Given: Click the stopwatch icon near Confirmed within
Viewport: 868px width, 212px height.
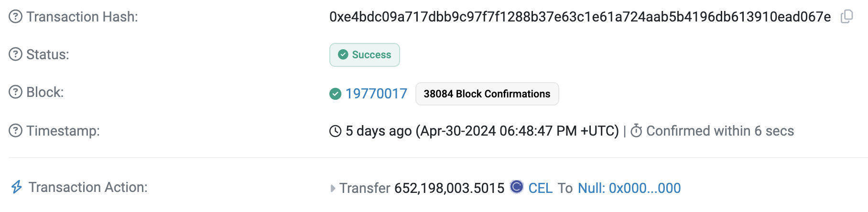Looking at the screenshot, I should tap(636, 131).
